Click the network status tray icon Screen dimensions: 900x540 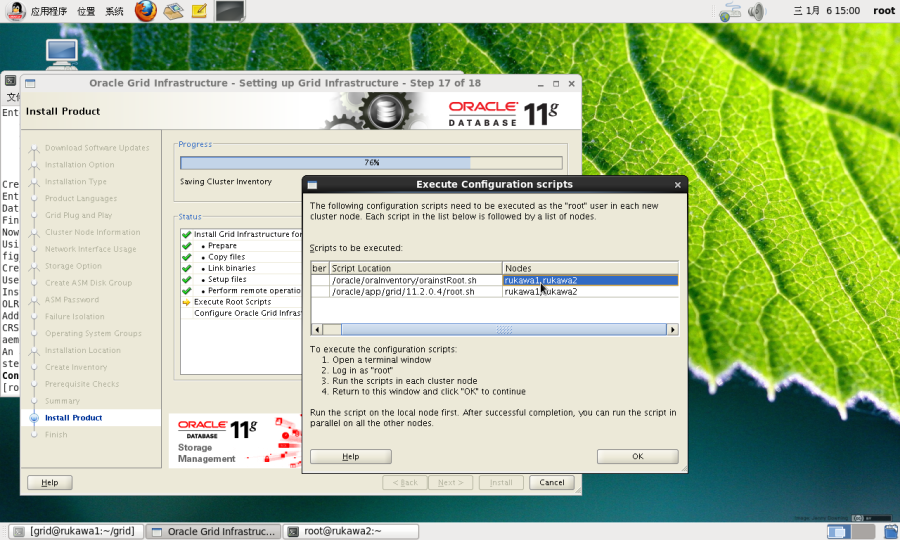(x=730, y=11)
